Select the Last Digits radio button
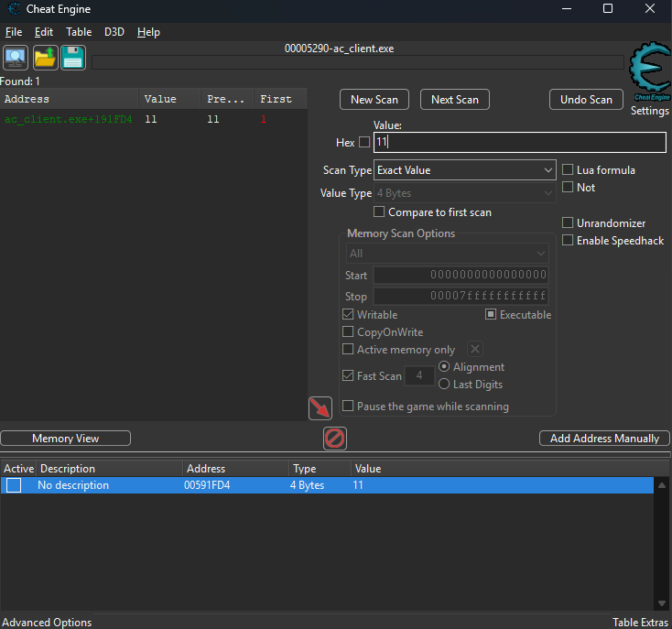Image resolution: width=672 pixels, height=629 pixels. point(444,385)
